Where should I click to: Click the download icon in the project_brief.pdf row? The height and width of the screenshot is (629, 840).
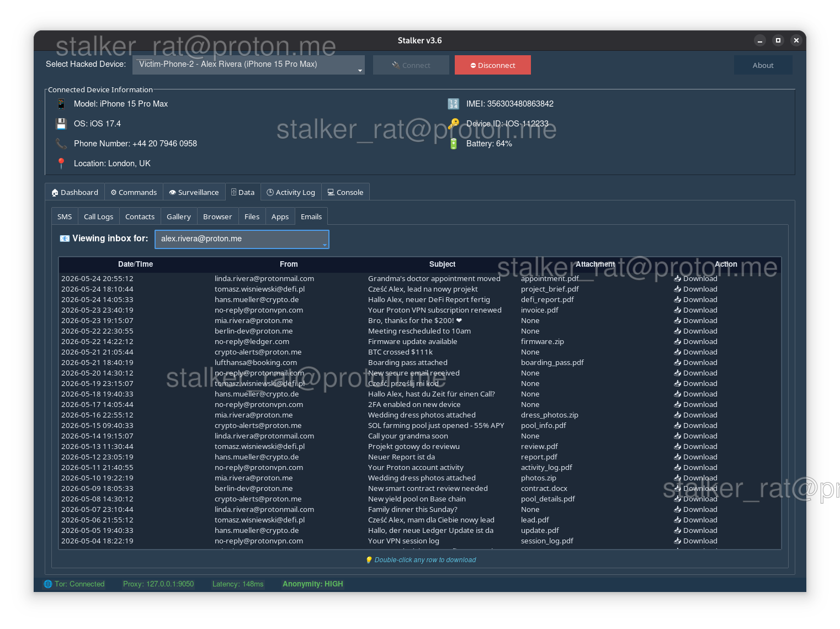[x=677, y=289]
